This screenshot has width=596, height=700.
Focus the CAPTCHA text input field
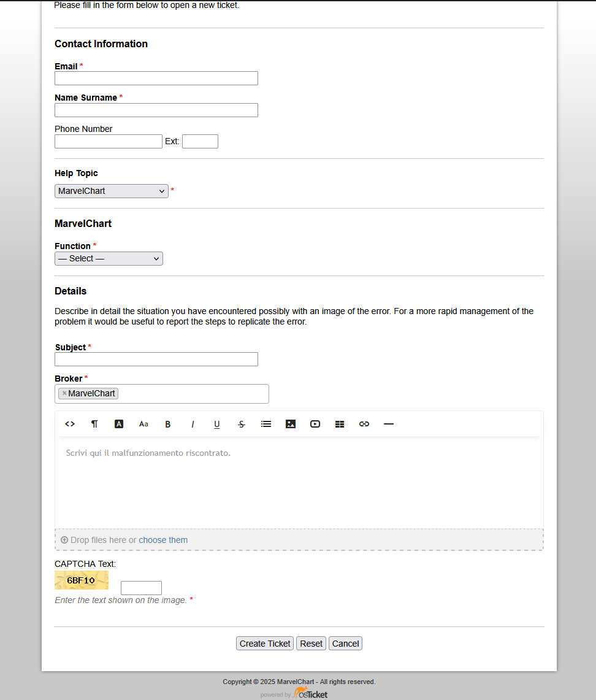141,588
